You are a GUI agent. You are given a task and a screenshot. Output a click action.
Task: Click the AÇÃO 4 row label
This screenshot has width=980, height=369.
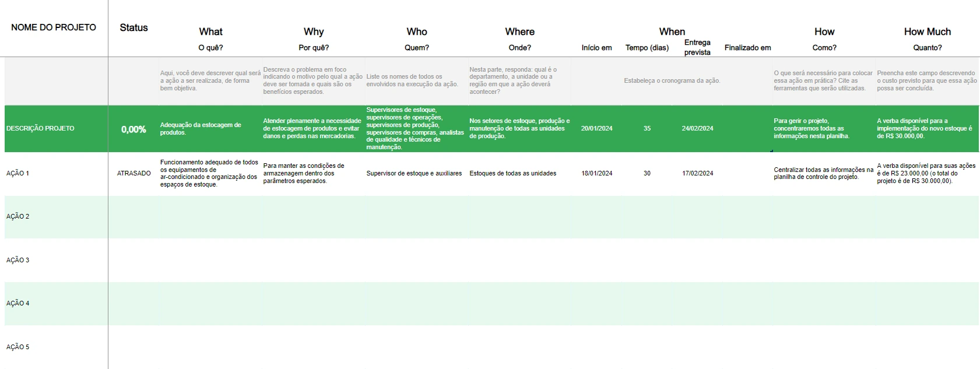(18, 303)
